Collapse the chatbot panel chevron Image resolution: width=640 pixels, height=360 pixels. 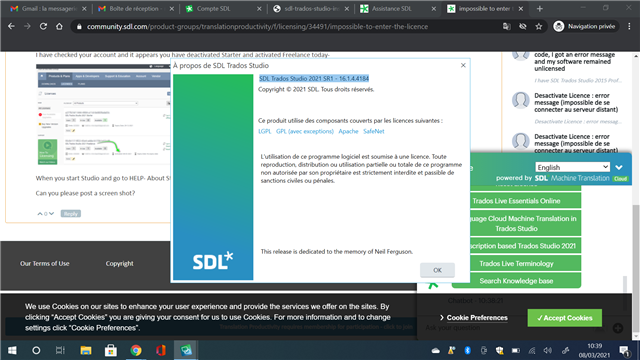tap(619, 167)
